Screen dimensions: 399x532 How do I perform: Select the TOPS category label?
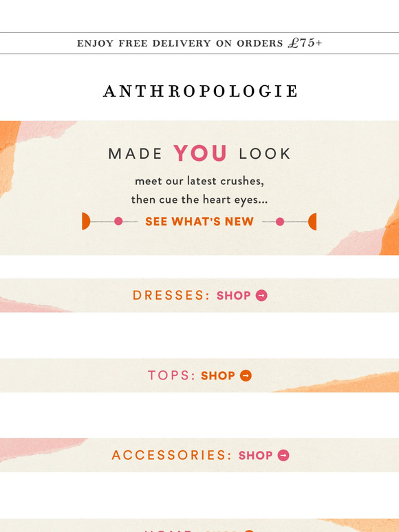tap(172, 375)
